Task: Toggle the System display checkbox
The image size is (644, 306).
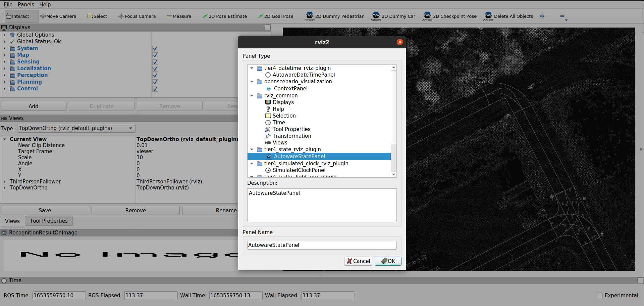Action: (x=155, y=49)
